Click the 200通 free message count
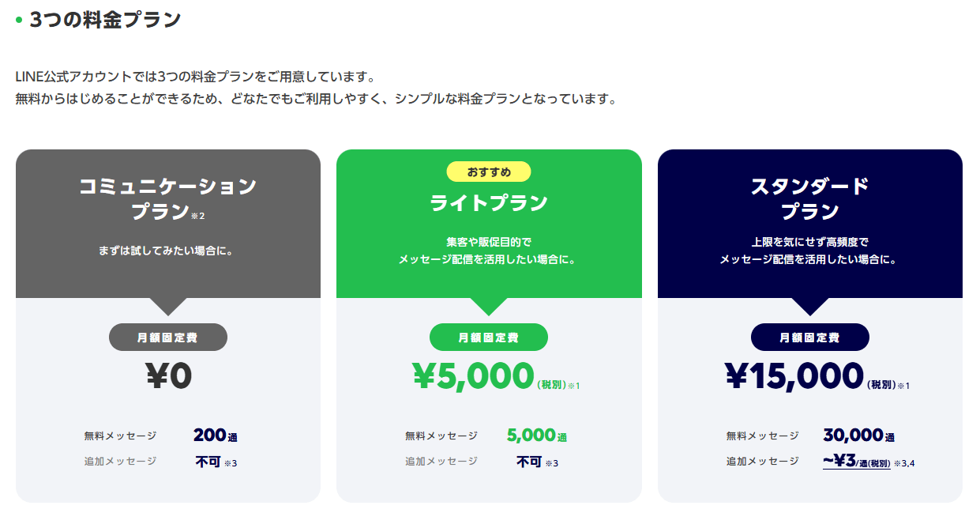This screenshot has height=513, width=980. coord(215,436)
